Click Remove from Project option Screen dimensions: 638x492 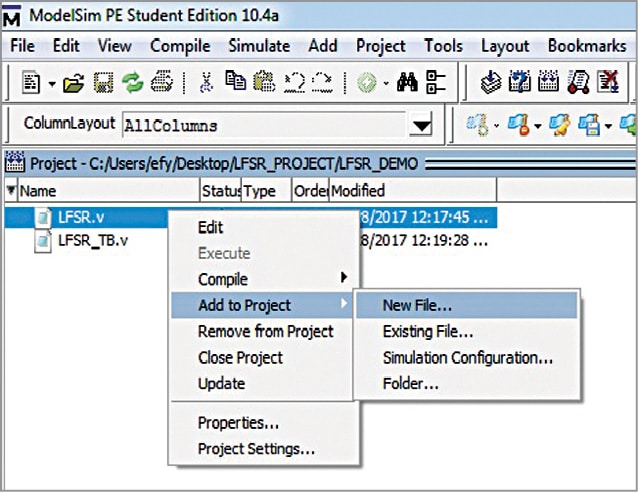click(265, 331)
